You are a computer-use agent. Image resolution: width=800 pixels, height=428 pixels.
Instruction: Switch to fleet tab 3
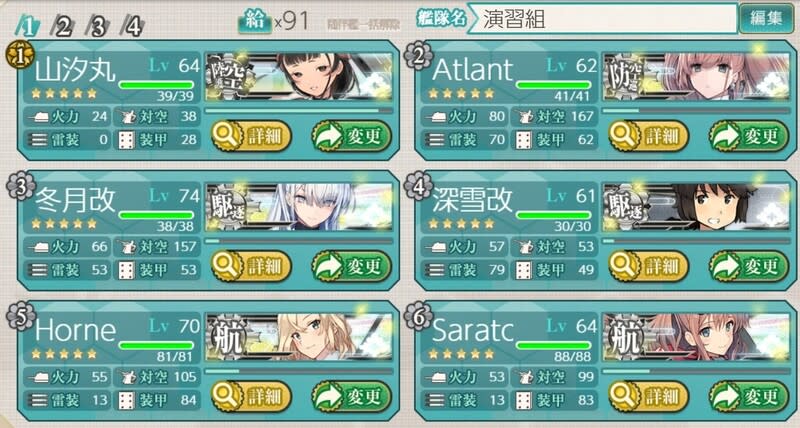[97, 26]
